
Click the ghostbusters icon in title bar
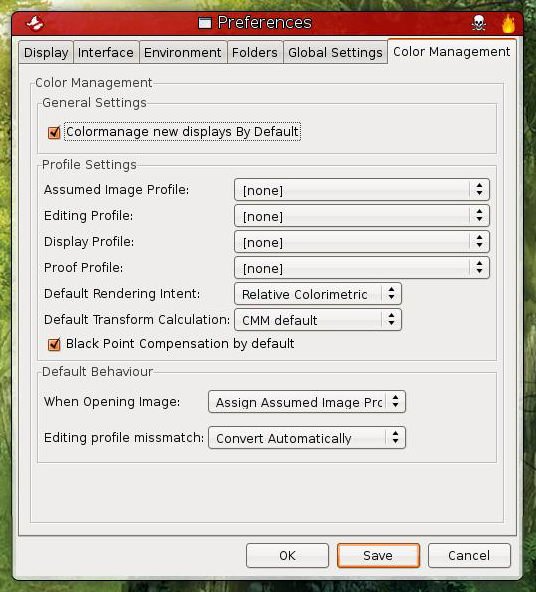[35, 23]
